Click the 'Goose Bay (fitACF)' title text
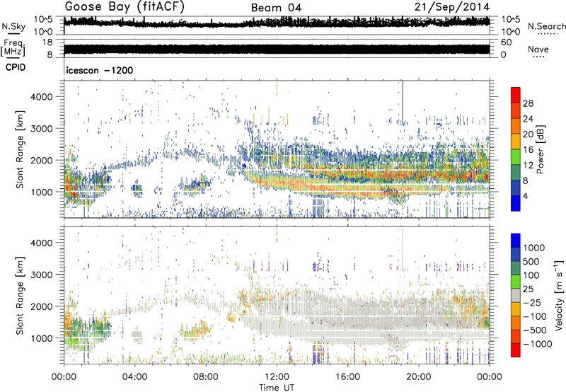The image size is (566, 392). pyautogui.click(x=125, y=7)
